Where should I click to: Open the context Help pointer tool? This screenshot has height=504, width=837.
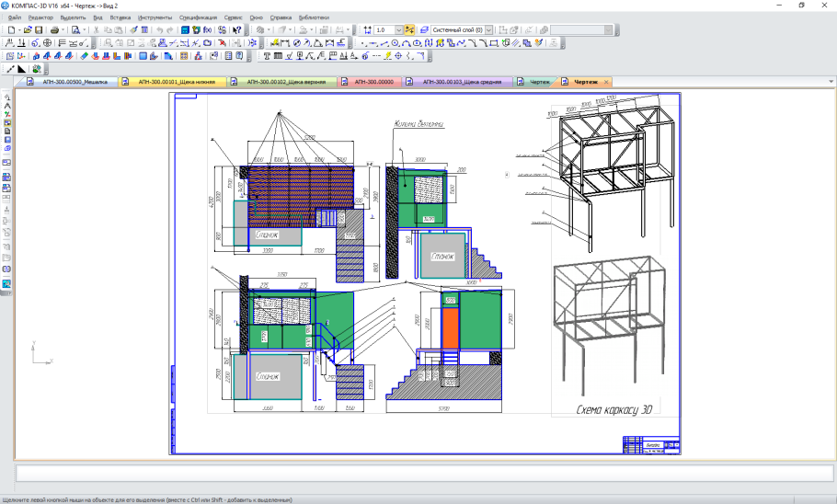tap(237, 30)
